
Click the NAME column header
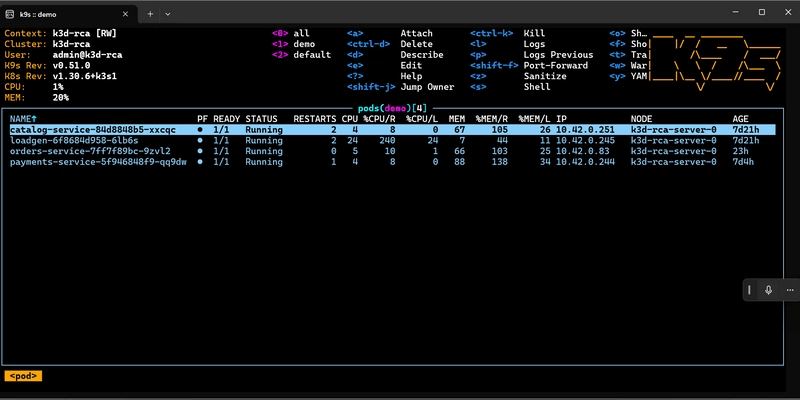[23, 119]
